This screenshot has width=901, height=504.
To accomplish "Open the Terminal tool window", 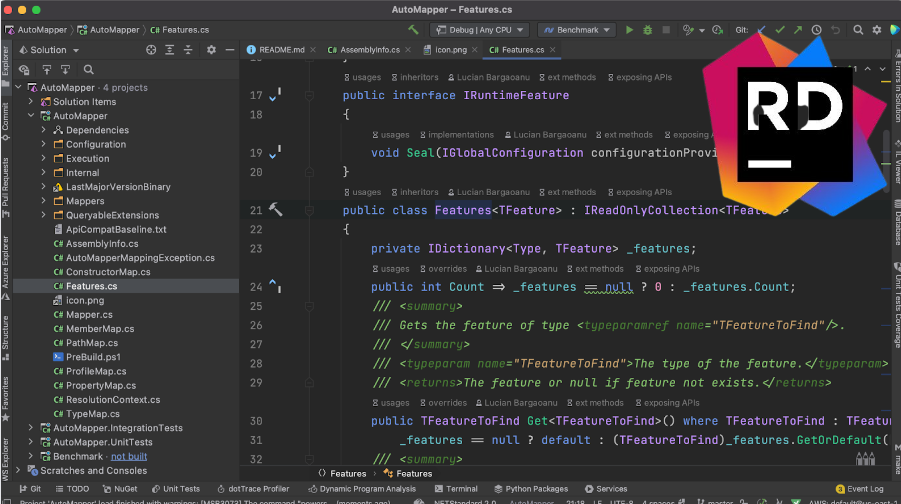I will click(x=456, y=489).
